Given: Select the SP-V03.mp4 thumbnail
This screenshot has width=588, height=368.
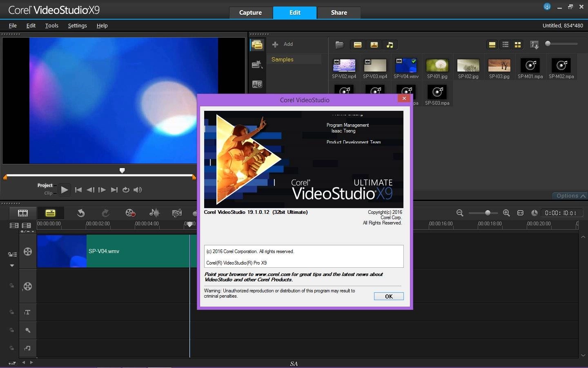Looking at the screenshot, I should click(x=375, y=65).
